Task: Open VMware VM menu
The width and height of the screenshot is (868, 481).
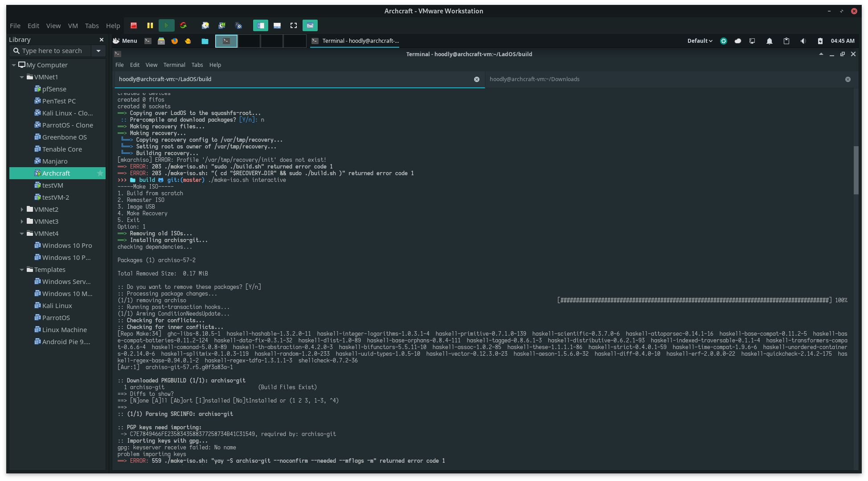Action: point(73,25)
